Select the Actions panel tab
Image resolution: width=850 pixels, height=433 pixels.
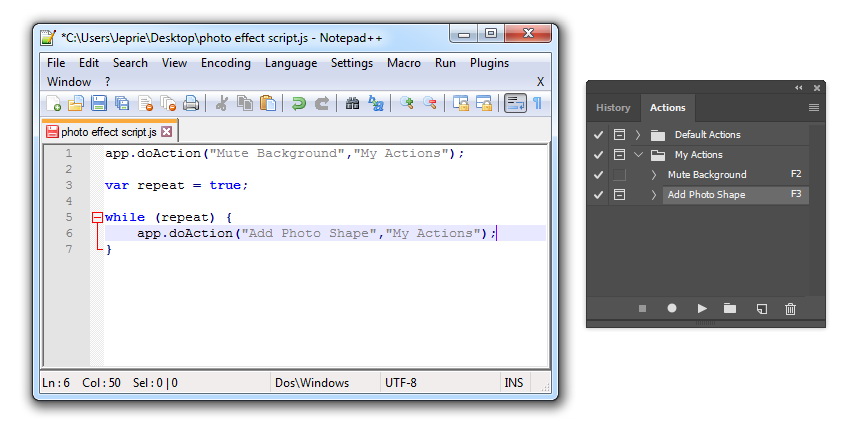pos(668,107)
